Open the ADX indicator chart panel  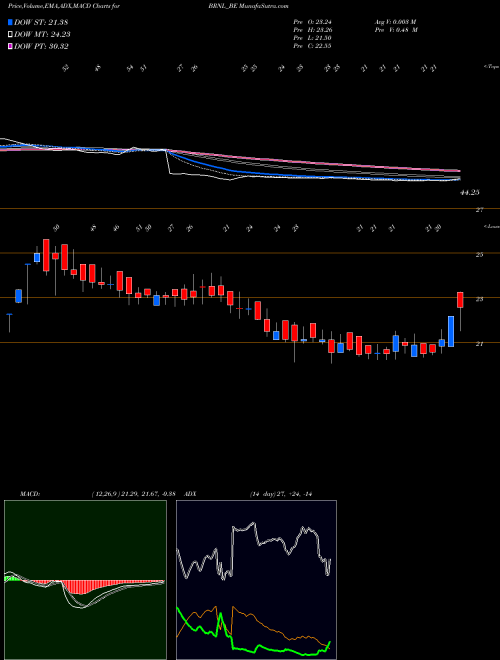coord(256,580)
